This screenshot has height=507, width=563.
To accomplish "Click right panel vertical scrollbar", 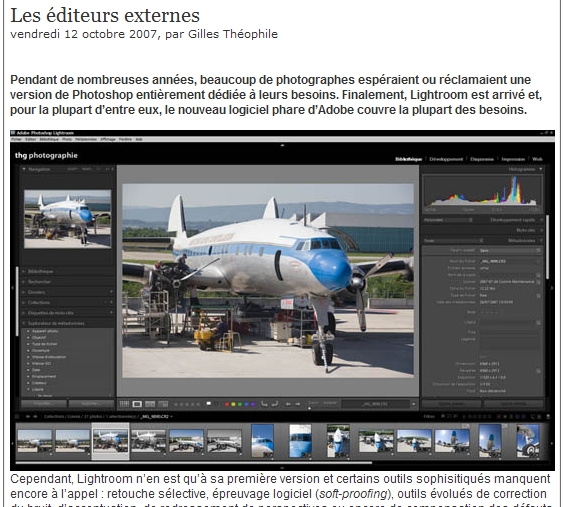I will click(x=547, y=247).
